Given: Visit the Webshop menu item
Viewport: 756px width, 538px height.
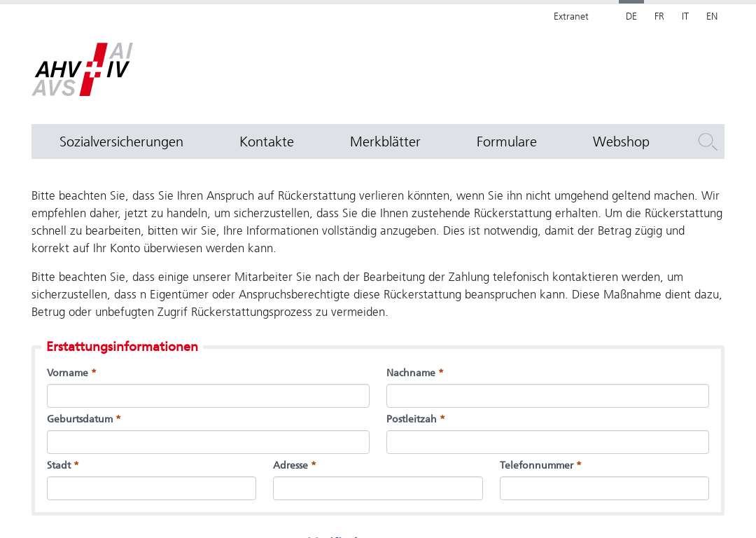Looking at the screenshot, I should click(x=621, y=142).
